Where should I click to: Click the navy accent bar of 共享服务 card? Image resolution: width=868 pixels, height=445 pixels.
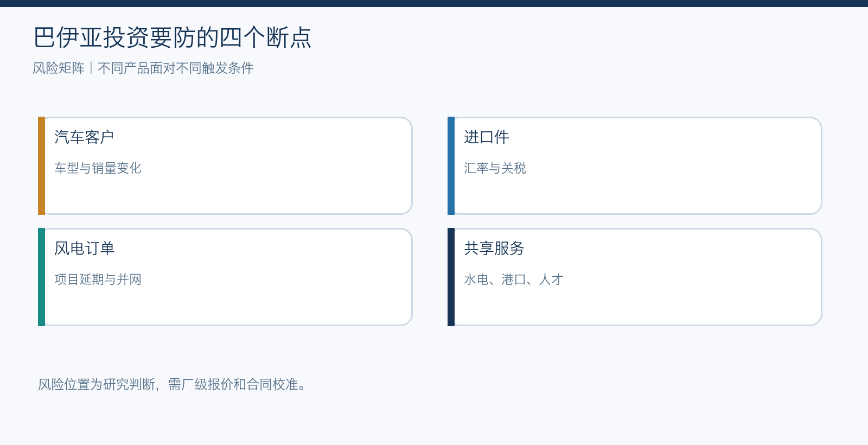[x=451, y=277]
